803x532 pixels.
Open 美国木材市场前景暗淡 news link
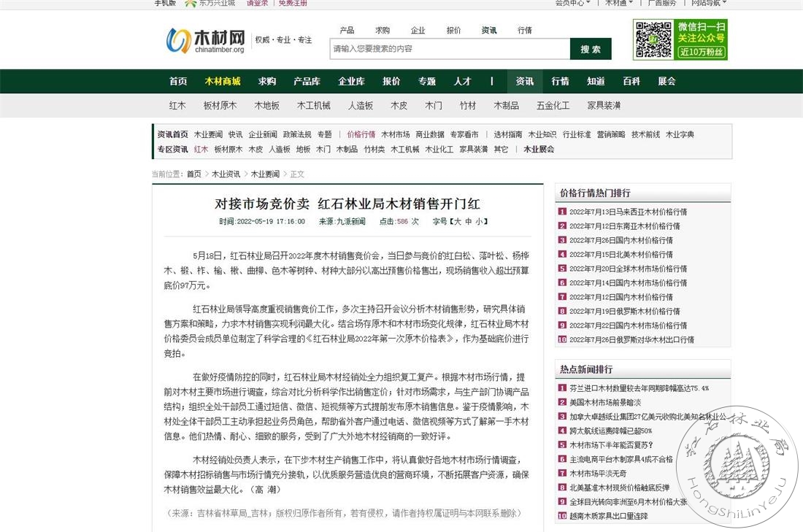pyautogui.click(x=605, y=402)
